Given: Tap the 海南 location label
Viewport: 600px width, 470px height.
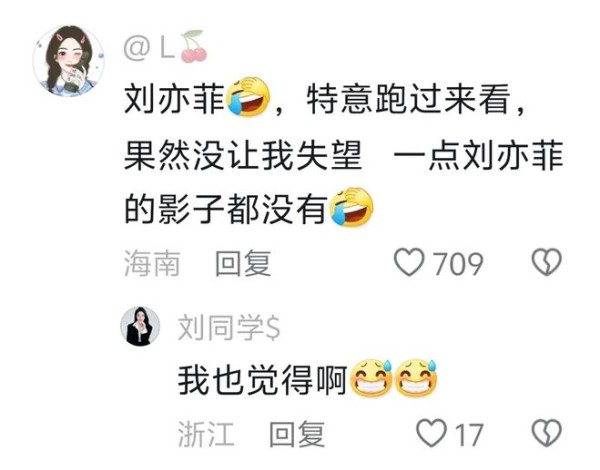Looking at the screenshot, I should [x=152, y=263].
